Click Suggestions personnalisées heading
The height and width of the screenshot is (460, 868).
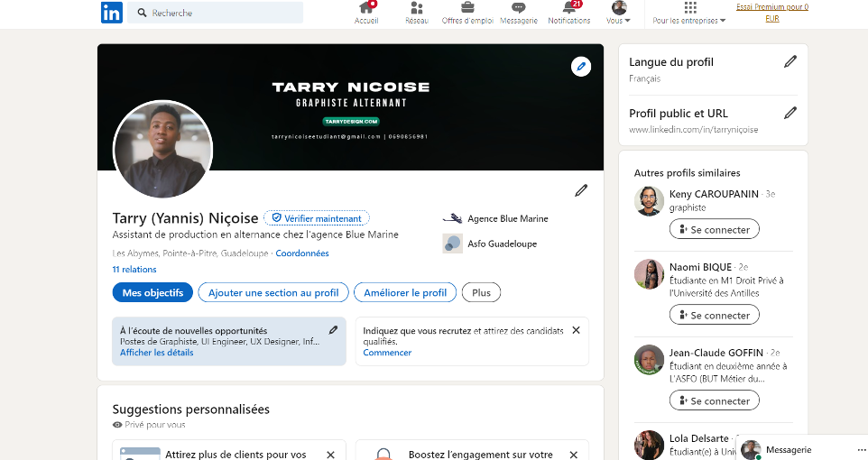coord(191,409)
